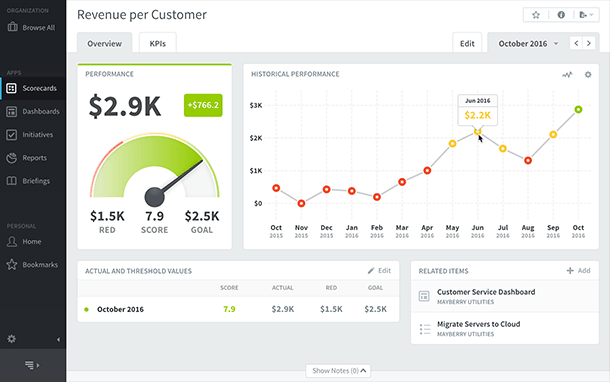This screenshot has height=382, width=610.
Task: Select Jul 2016 data point on chart
Action: [503, 149]
